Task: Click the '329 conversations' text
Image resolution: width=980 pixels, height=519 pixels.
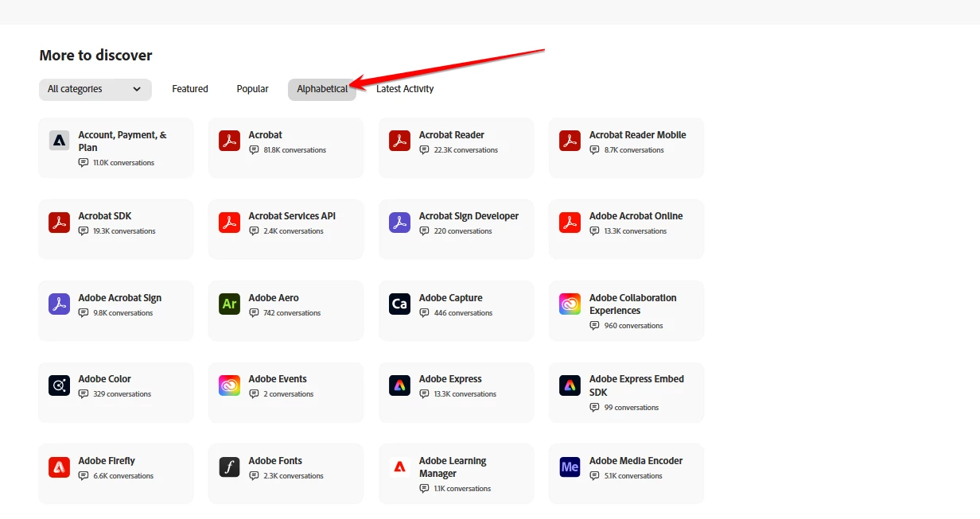Action: 122,394
